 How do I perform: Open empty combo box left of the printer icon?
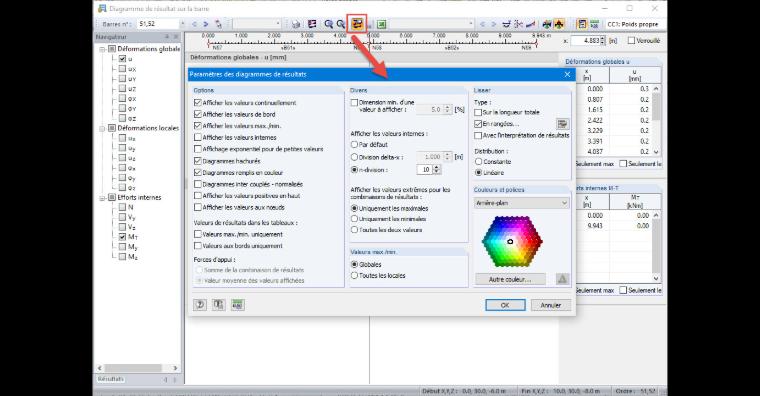point(257,24)
